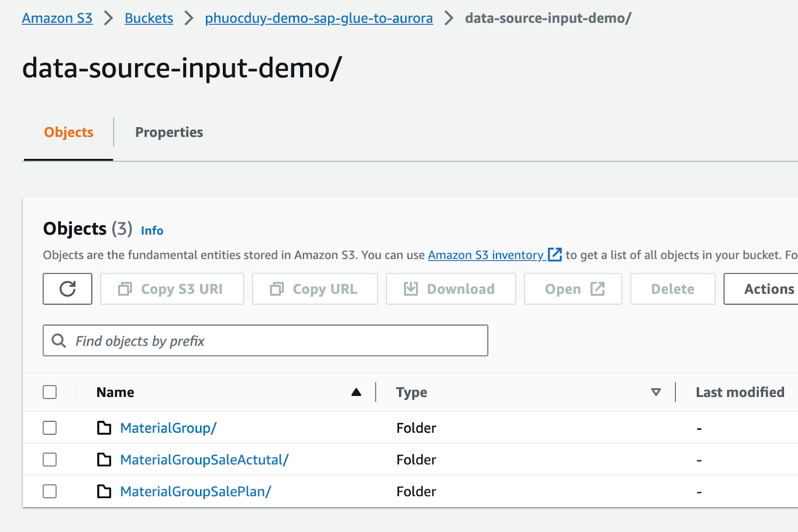Sort by Name using the ascending arrow

tap(356, 392)
